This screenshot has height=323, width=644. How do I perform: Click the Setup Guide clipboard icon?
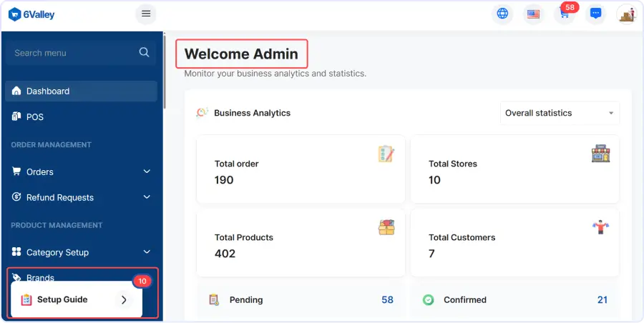(26, 300)
